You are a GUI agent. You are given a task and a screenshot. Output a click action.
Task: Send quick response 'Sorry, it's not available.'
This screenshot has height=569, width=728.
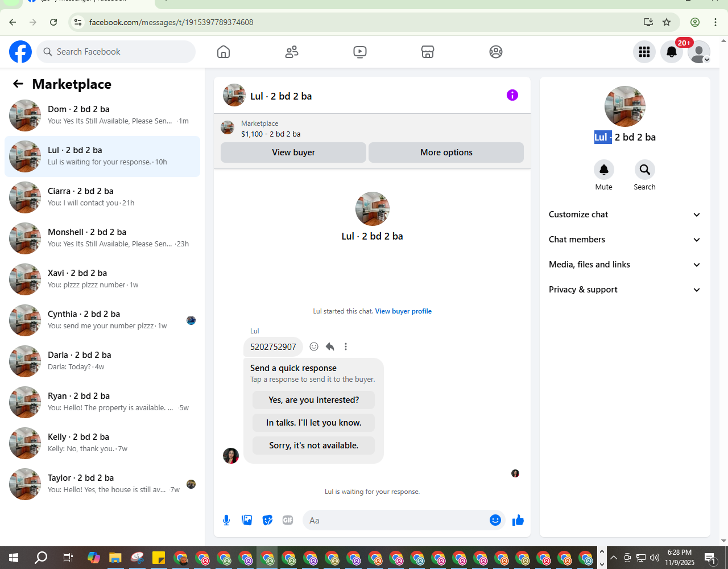(x=314, y=446)
